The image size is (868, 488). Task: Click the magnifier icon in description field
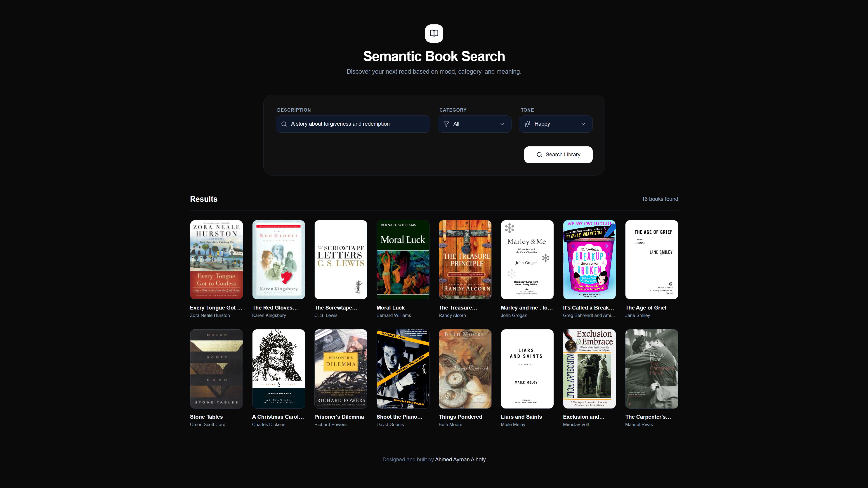[x=284, y=124]
